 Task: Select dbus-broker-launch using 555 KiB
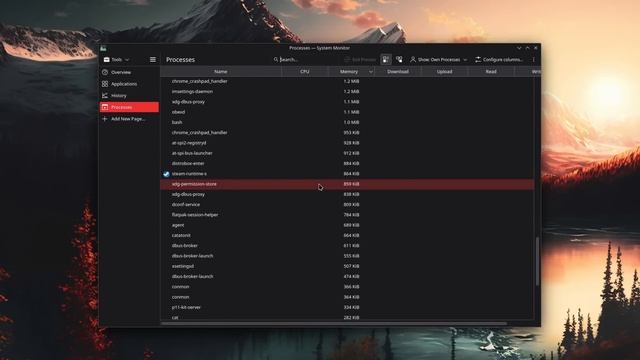tap(347, 256)
